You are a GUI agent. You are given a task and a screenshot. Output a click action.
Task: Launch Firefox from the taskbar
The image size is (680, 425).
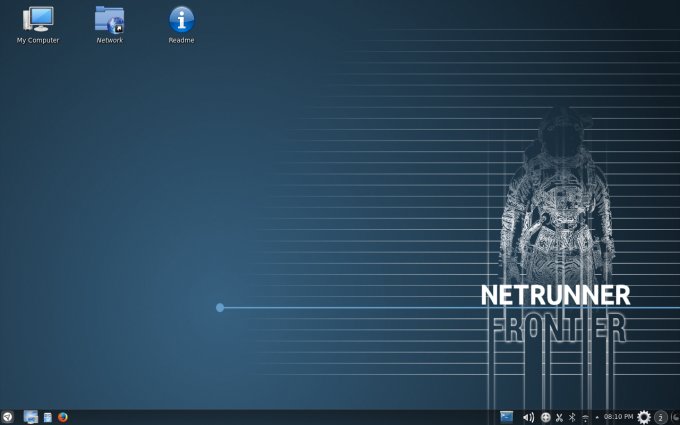pos(63,417)
